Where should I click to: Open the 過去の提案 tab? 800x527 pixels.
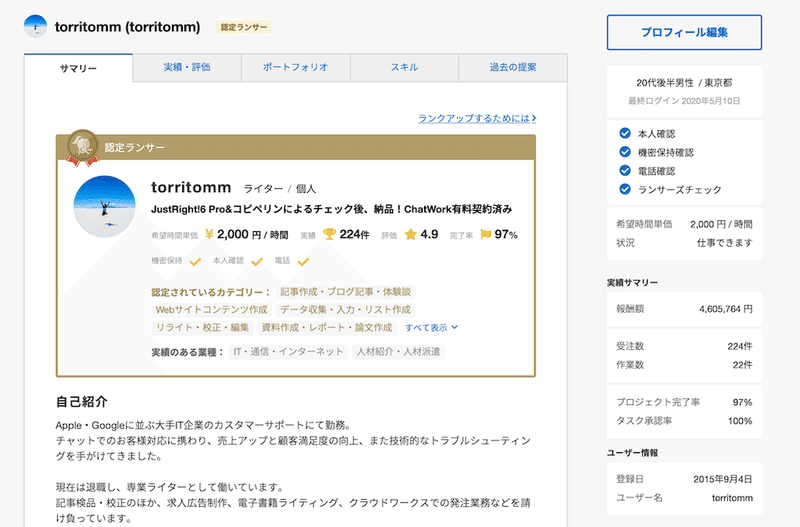(513, 67)
